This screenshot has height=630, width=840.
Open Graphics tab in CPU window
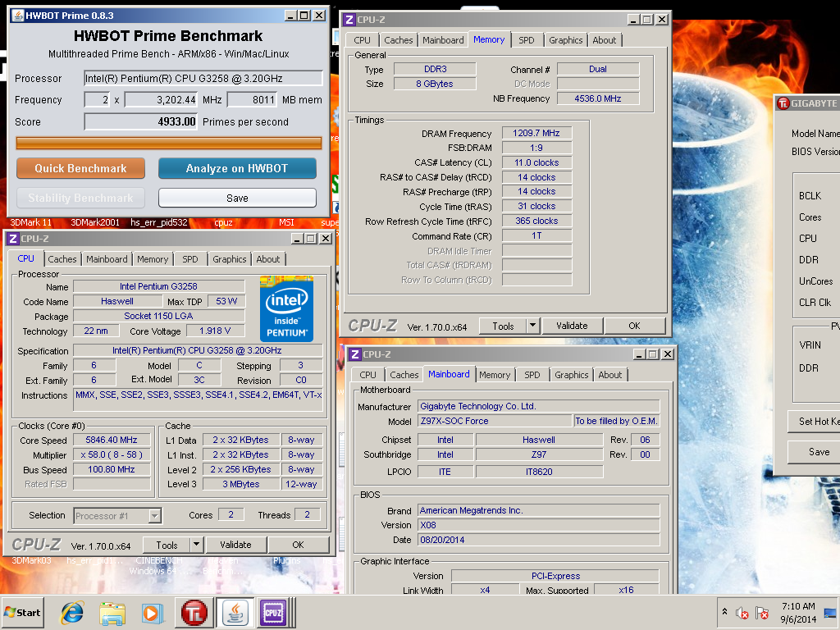[x=230, y=259]
